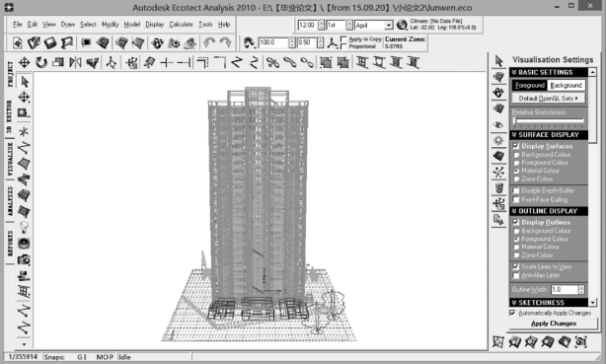The width and height of the screenshot is (606, 364).
Task: Open the month dropdown showing April
Action: pyautogui.click(x=389, y=25)
